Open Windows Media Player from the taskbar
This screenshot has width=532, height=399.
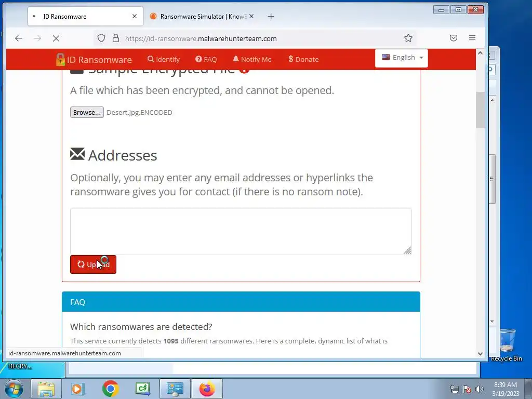tap(78, 389)
